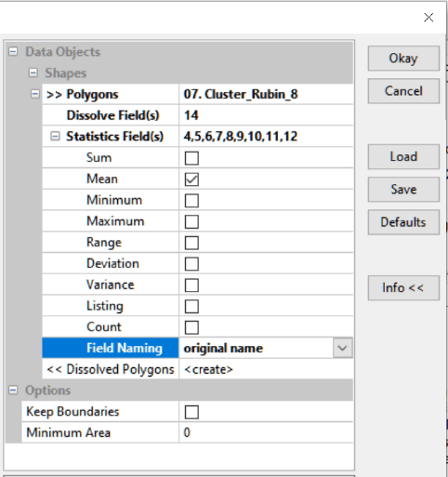Open the Field Naming dropdown arrow
Screen dimensions: 448x477
[x=343, y=348]
